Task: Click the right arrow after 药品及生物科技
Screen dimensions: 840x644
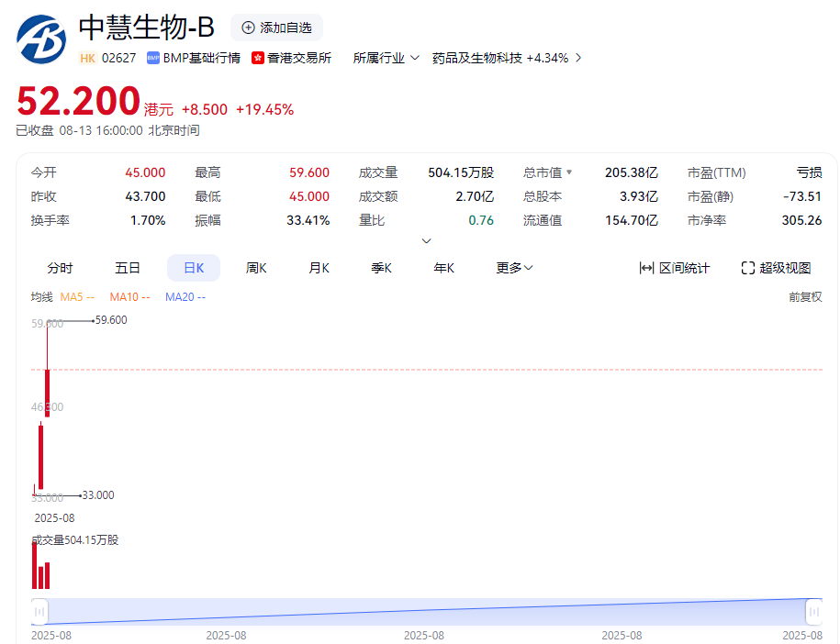Action: coord(578,58)
